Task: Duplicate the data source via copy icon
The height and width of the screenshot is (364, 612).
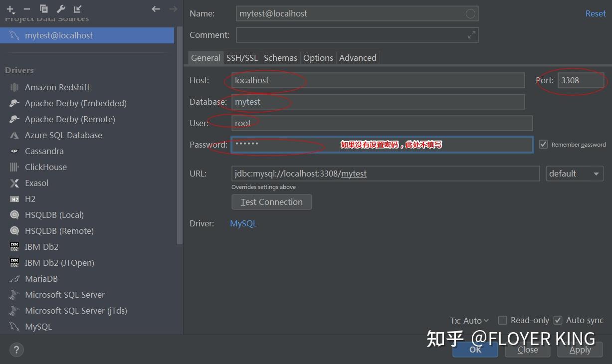Action: tap(43, 8)
